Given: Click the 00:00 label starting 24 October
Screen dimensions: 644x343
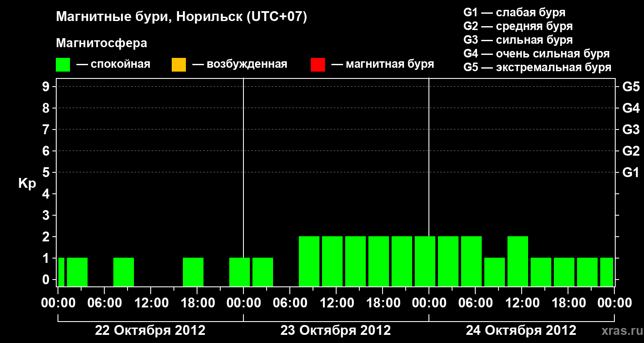Looking at the screenshot, I should coord(428,303).
